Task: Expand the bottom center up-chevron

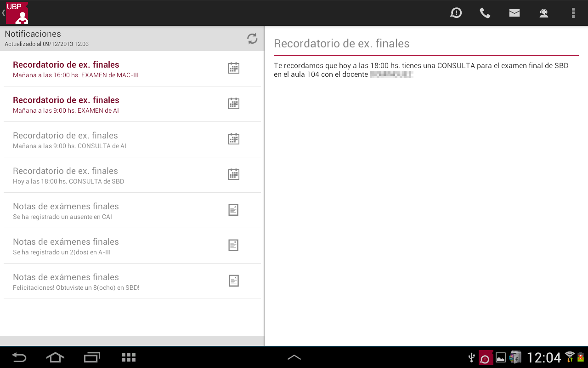Action: click(x=294, y=357)
